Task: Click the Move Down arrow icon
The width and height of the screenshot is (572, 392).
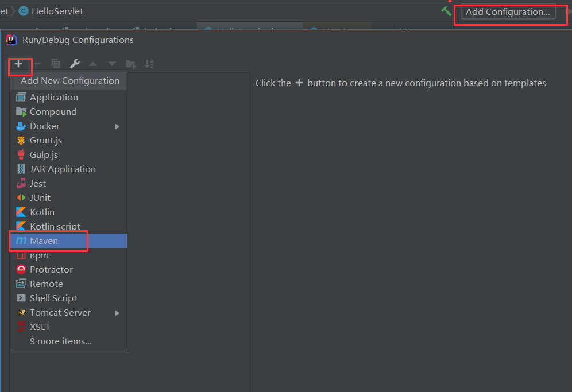Action: 112,64
